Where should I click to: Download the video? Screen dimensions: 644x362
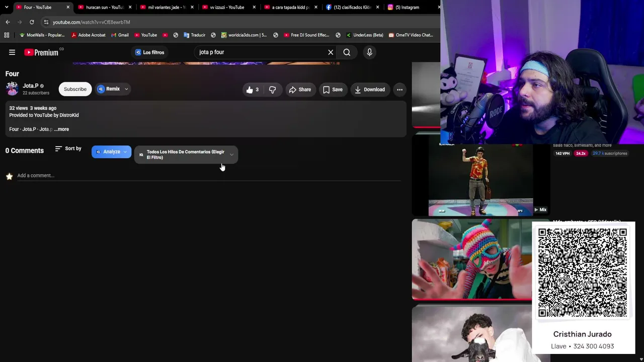370,89
